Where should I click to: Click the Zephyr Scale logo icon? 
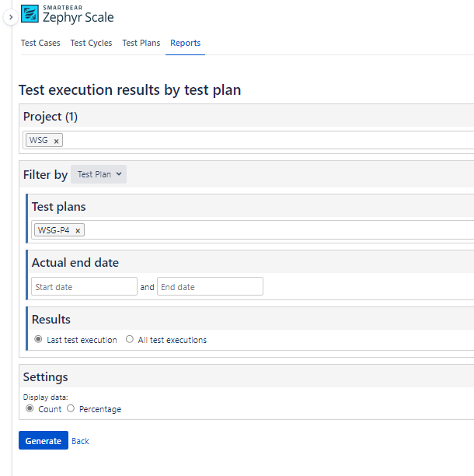(x=30, y=13)
